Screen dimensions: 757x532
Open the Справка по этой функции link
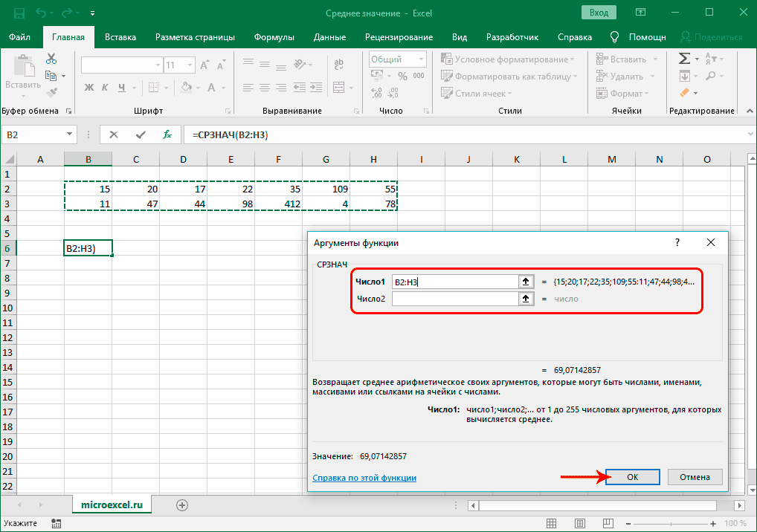364,479
